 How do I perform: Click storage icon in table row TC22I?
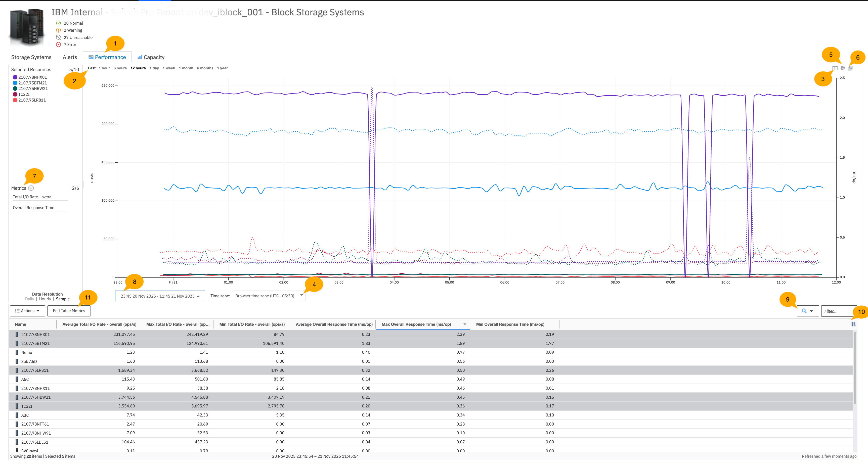click(x=17, y=406)
